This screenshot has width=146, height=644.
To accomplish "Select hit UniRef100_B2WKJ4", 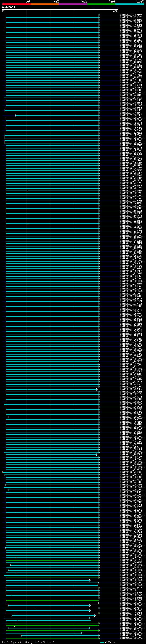I will 131,382.
